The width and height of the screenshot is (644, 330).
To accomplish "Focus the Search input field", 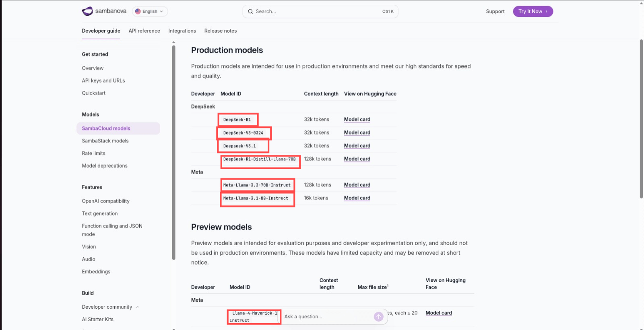I will pyautogui.click(x=320, y=11).
